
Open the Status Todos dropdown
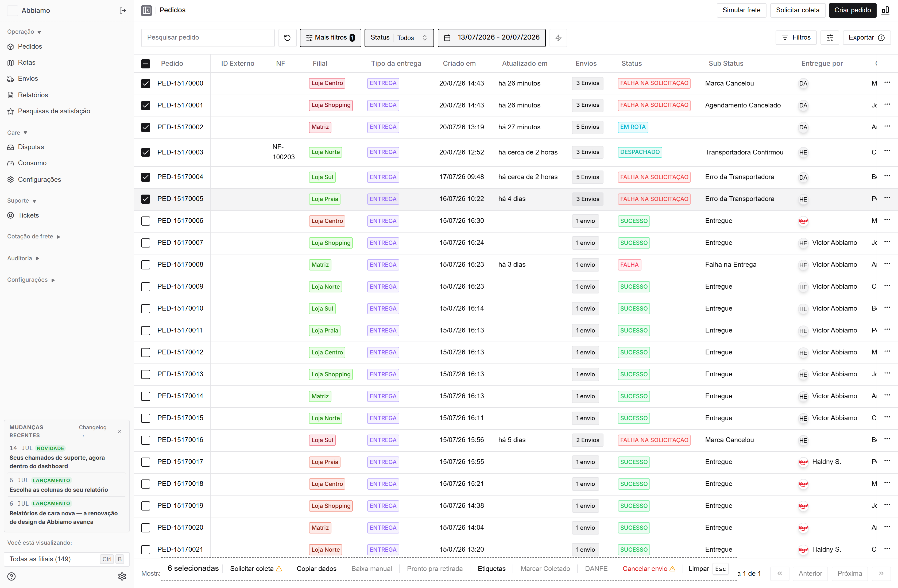pos(399,38)
